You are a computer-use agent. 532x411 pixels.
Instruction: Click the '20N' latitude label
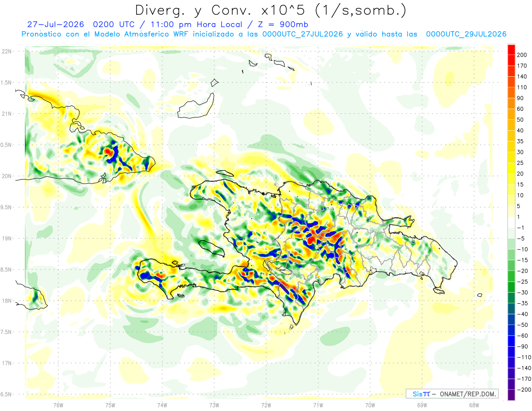[7, 176]
